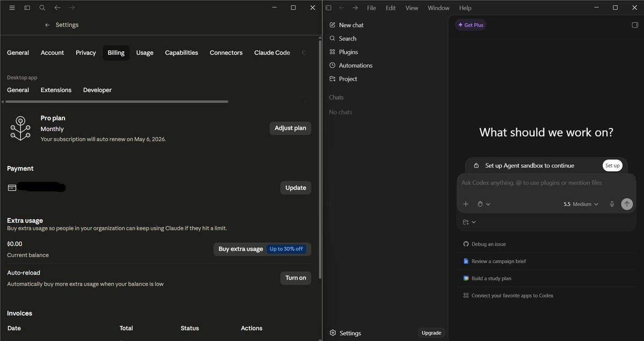The image size is (644, 341).
Task: Click the Adjust plan button
Action: tap(290, 128)
